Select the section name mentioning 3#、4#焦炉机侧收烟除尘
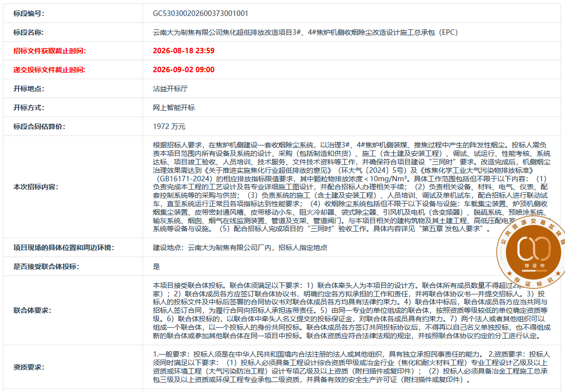This screenshot has height=392, width=565. pyautogui.click(x=305, y=32)
